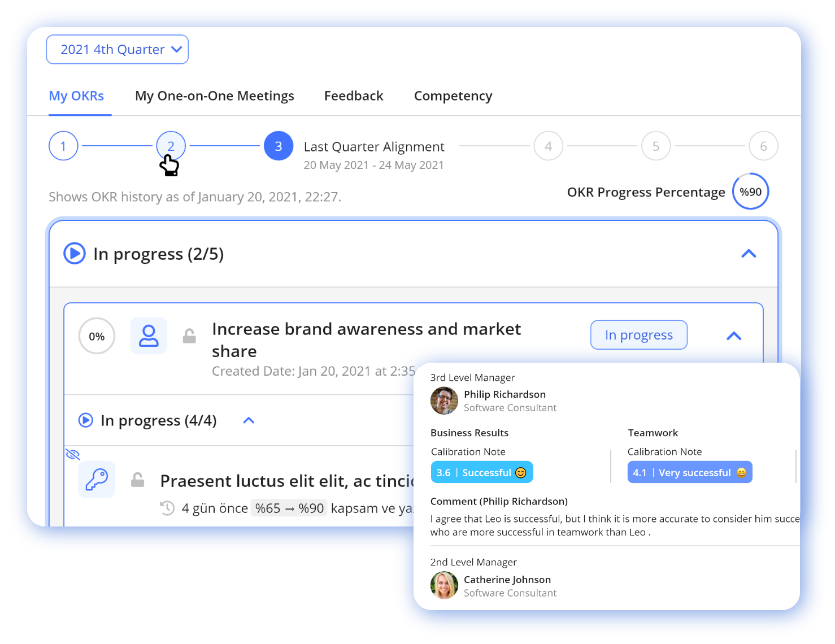Collapse the In progress (2/5) section
Screen dimensions: 835x644
pyautogui.click(x=749, y=254)
